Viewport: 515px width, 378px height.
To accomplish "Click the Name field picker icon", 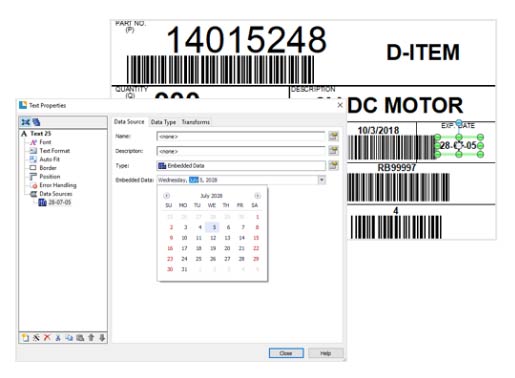I will [x=333, y=136].
